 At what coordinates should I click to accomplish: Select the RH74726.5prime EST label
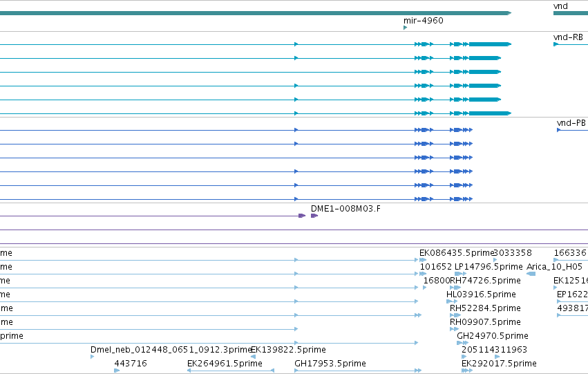click(x=485, y=281)
